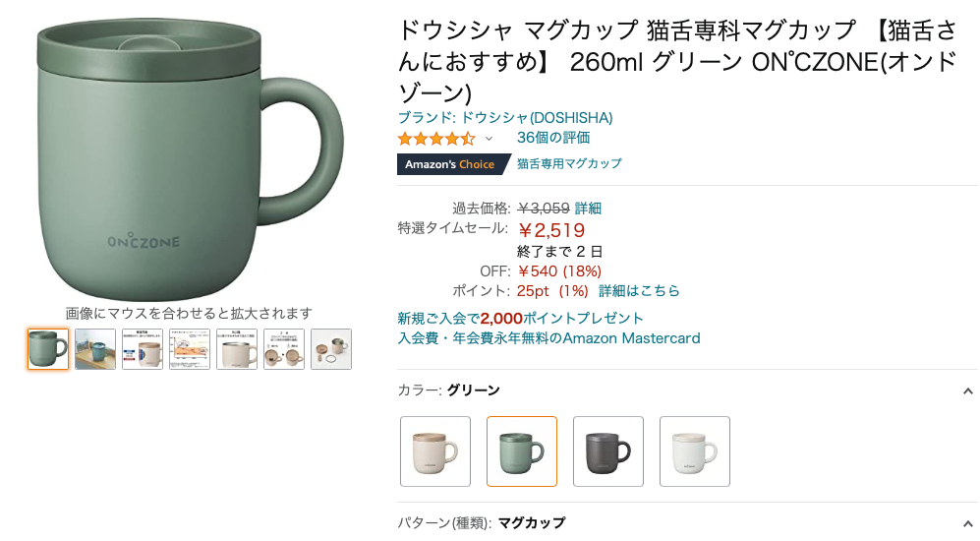The height and width of the screenshot is (541, 980).
Task: Choose the beige mug color swatch
Action: [435, 451]
